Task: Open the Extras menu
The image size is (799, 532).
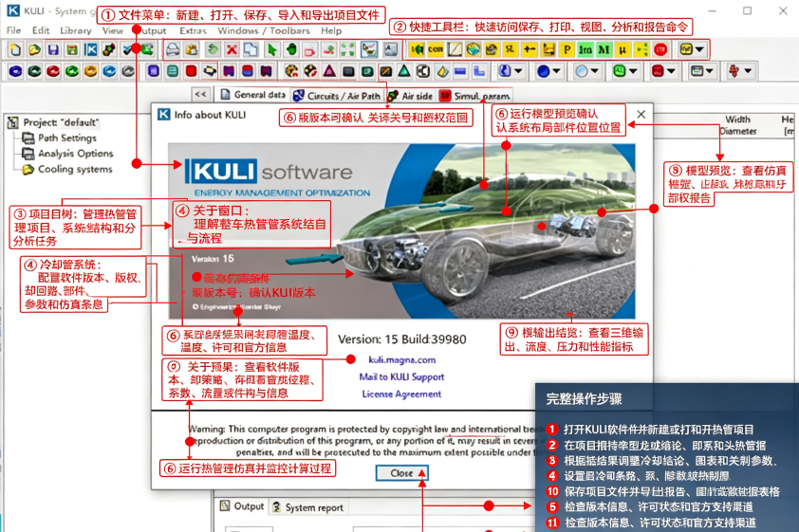Action: 194,30
